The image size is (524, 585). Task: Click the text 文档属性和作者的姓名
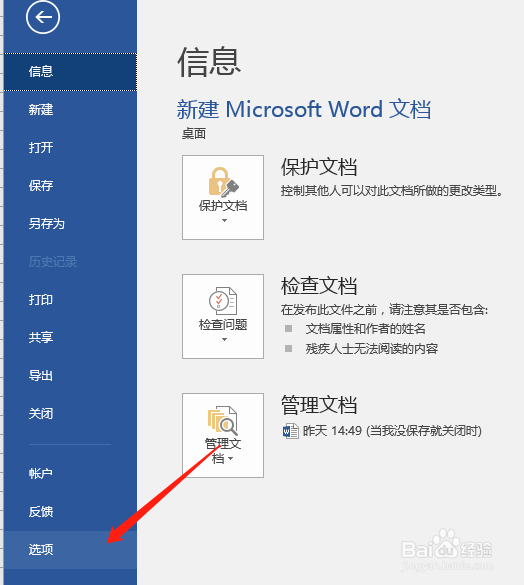click(365, 329)
